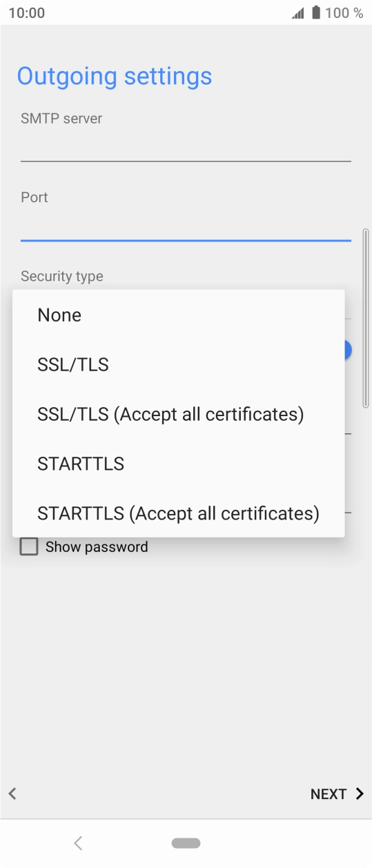Click the vertical scrollbar on right edge
The height and width of the screenshot is (868, 372).
366,318
